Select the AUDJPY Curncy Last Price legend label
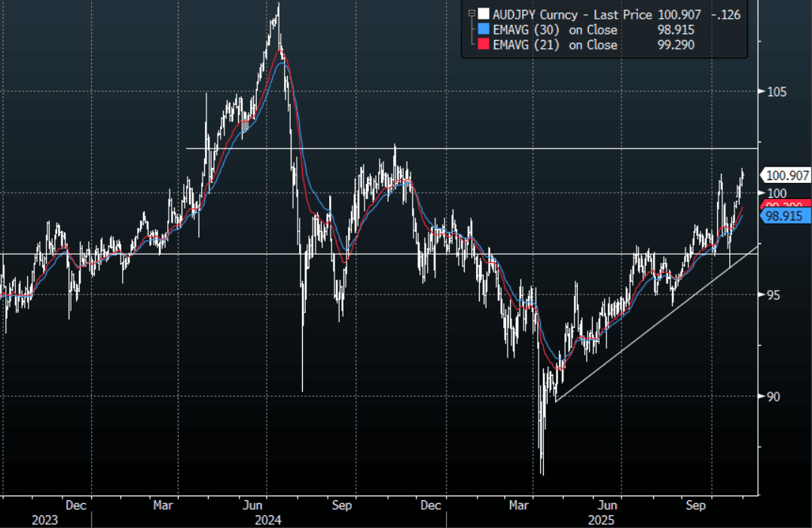812x528 pixels. click(575, 14)
